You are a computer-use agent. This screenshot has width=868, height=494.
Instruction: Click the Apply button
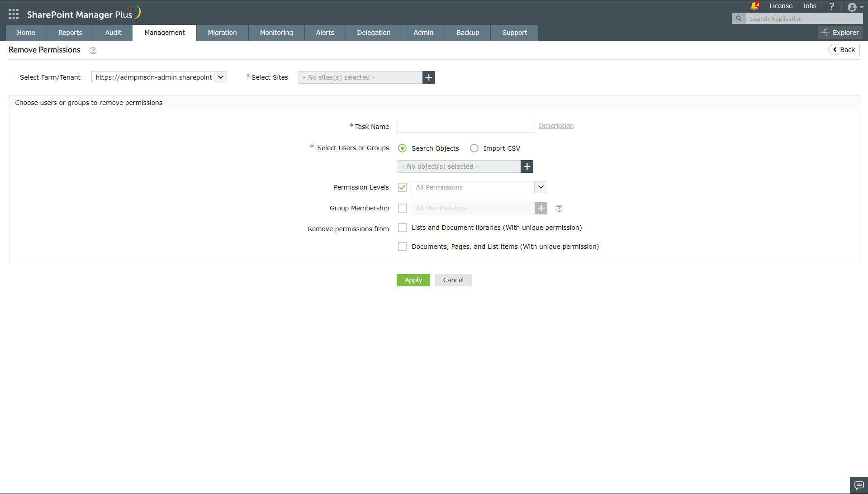coord(413,280)
